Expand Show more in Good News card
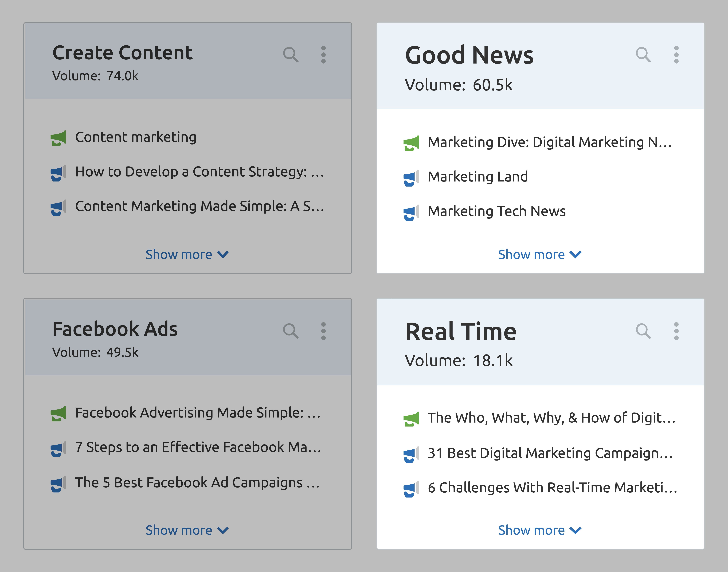 click(x=540, y=254)
